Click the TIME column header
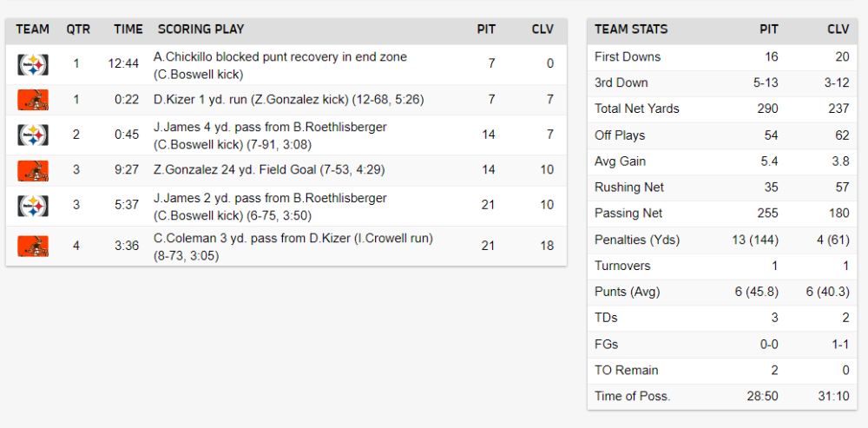 [128, 30]
